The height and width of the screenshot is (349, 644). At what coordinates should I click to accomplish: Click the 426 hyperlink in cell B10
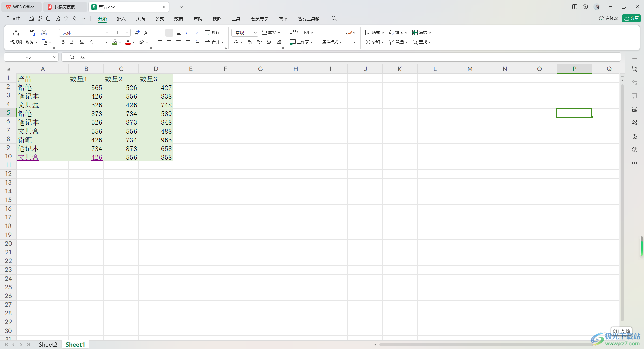(x=97, y=157)
